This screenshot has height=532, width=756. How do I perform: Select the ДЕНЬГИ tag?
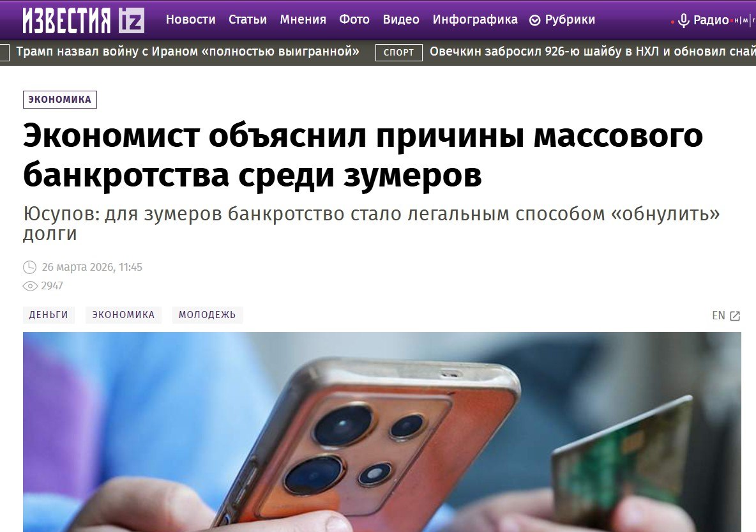point(49,315)
